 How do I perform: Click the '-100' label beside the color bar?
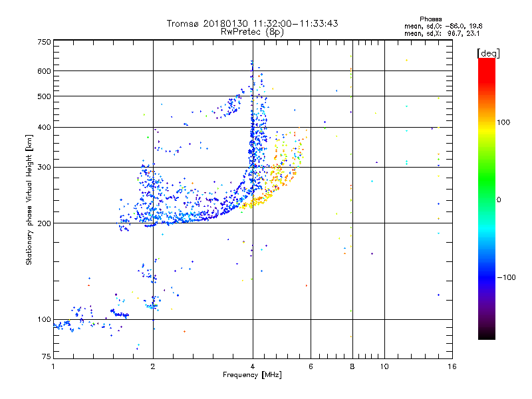(x=506, y=277)
